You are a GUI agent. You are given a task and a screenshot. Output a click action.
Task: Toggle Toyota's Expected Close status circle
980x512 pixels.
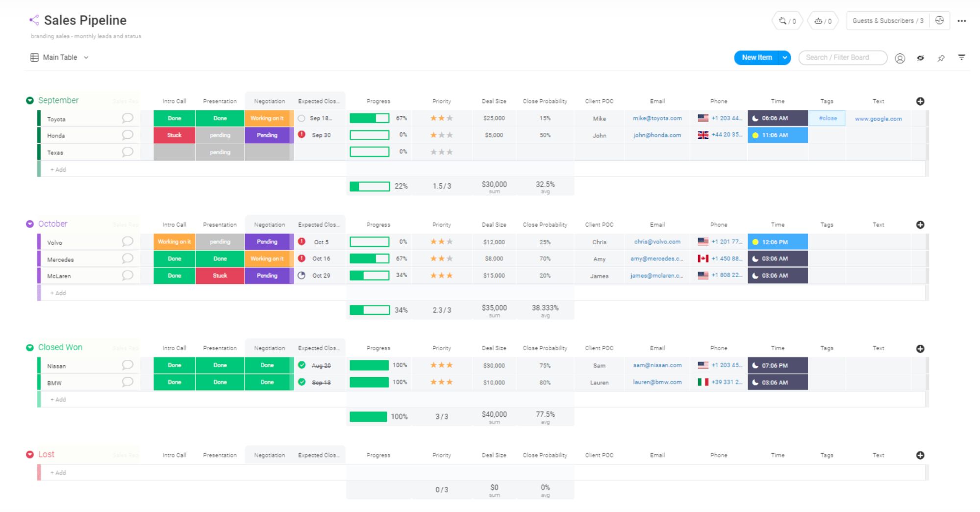pos(302,118)
